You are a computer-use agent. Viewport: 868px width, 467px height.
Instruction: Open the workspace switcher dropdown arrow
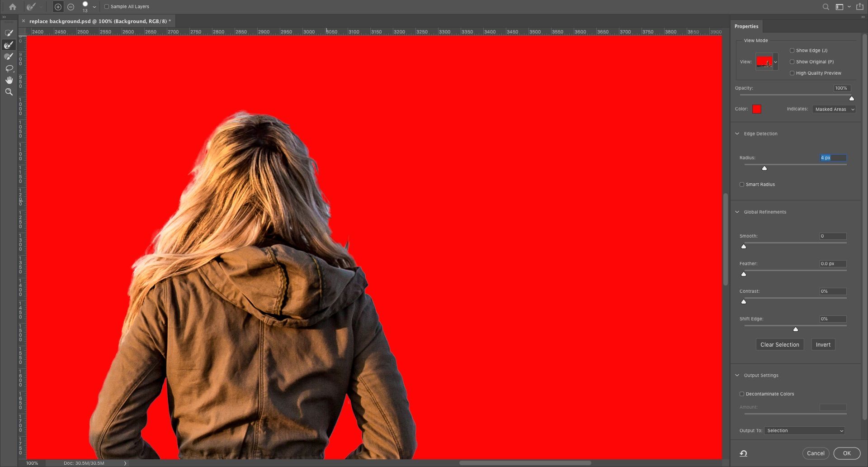tap(849, 7)
